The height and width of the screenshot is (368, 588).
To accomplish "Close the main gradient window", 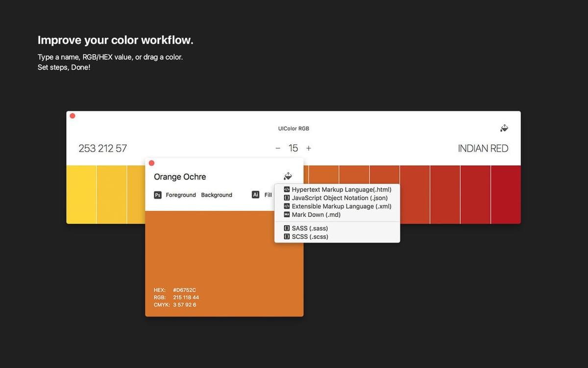I will coord(73,116).
